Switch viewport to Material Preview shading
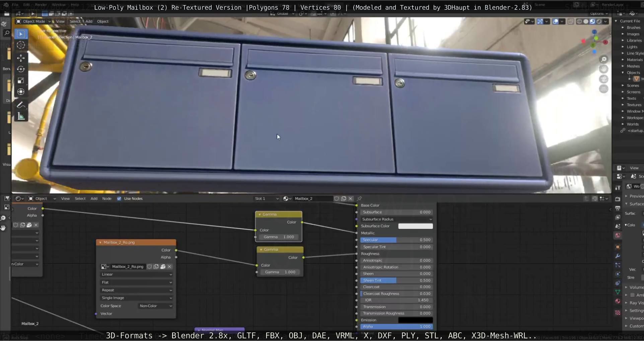Screen dimensions: 644x341 coord(592,21)
